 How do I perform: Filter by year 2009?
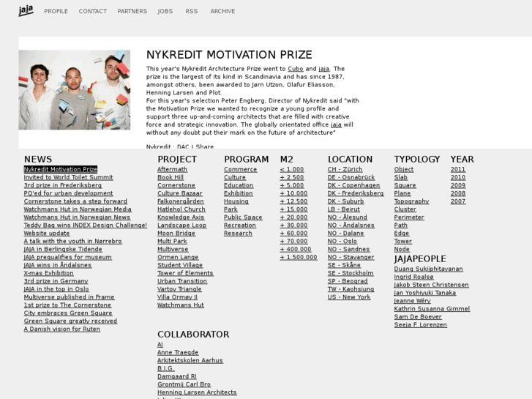[458, 185]
